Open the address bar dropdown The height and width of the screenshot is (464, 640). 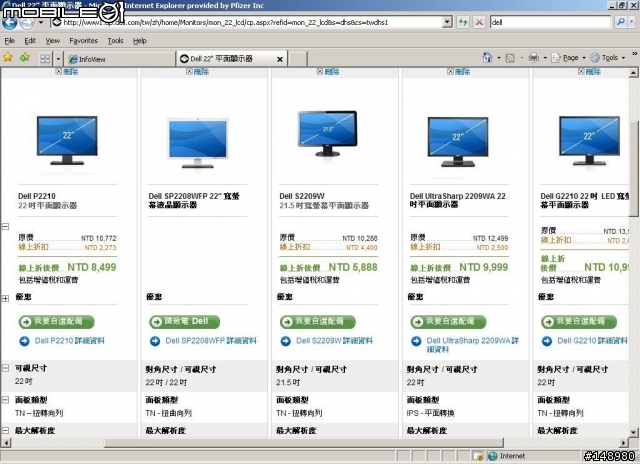coord(448,22)
